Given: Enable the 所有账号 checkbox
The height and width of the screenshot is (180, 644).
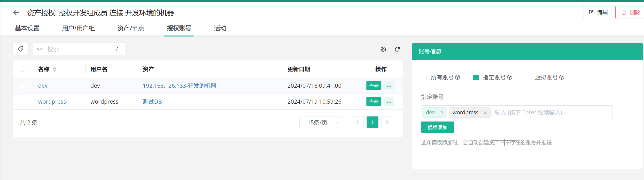Looking at the screenshot, I should (424, 77).
